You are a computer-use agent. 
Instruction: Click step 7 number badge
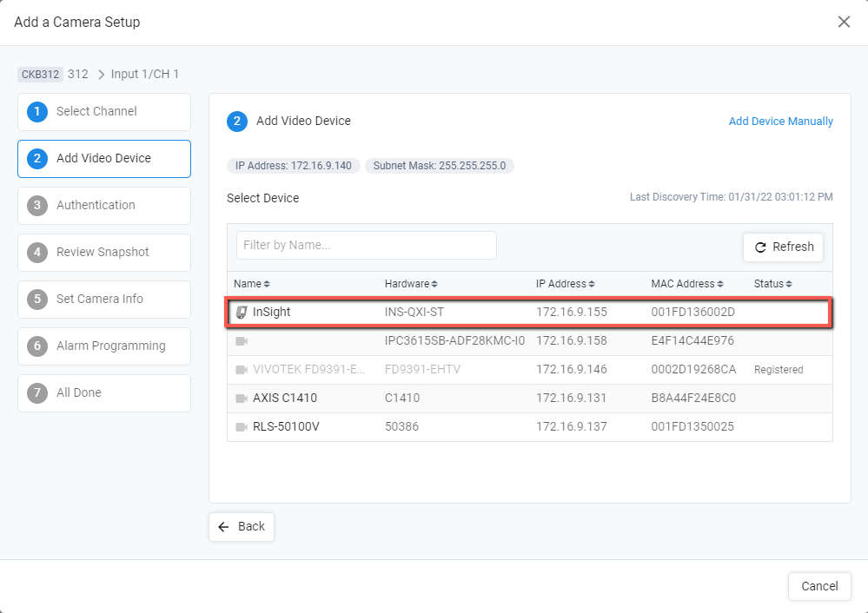pyautogui.click(x=37, y=393)
